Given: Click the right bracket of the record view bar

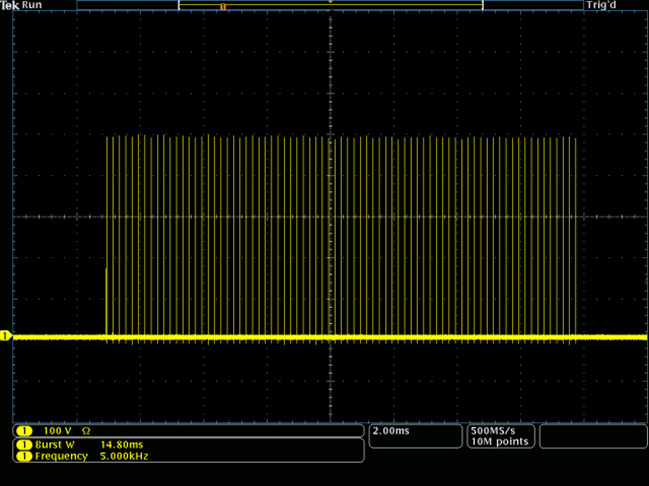Looking at the screenshot, I should [482, 5].
